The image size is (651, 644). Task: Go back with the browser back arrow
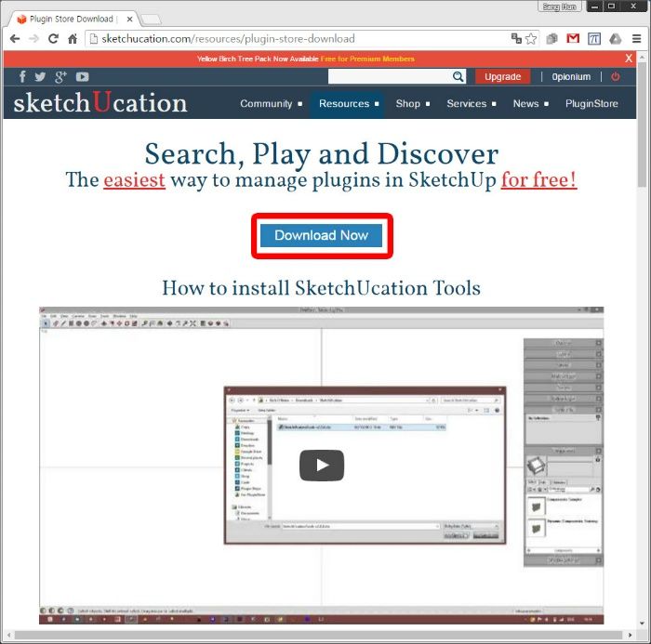pyautogui.click(x=15, y=39)
